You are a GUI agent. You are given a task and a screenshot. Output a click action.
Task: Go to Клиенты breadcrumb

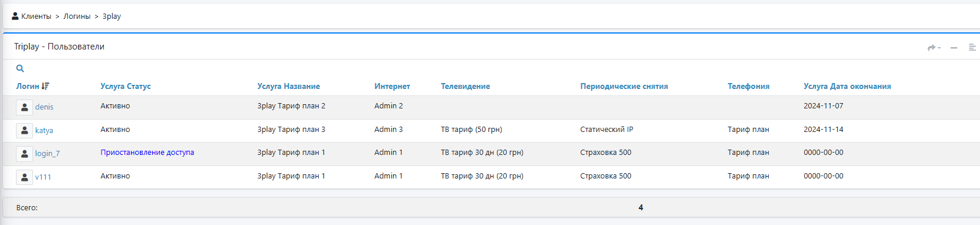pyautogui.click(x=36, y=16)
